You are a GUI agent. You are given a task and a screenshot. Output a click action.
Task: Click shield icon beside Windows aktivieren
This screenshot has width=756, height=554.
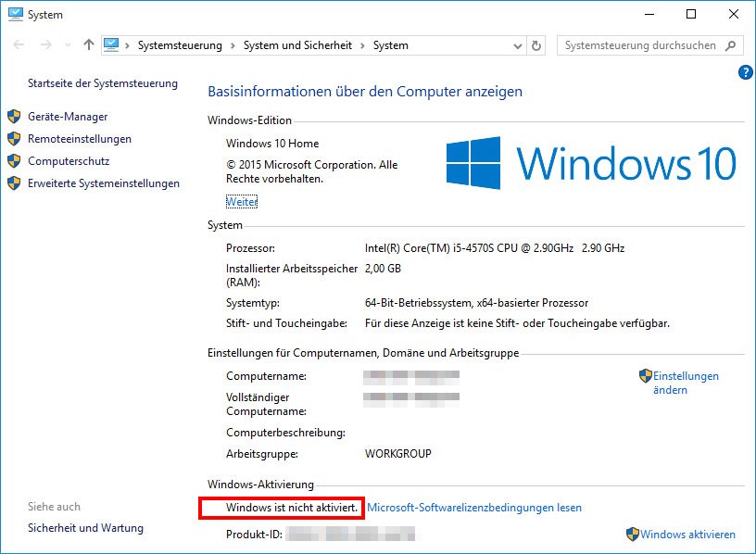click(x=632, y=535)
